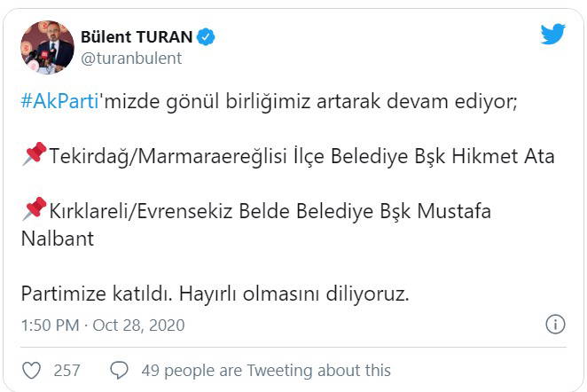Click the pushpin emoji before Tekirdağ
The height and width of the screenshot is (392, 587).
coord(34,156)
